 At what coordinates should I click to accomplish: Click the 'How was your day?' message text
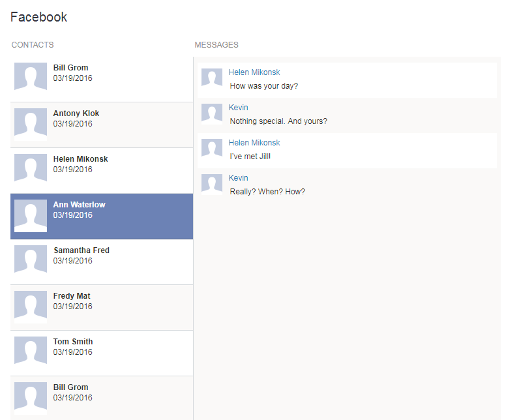(264, 86)
